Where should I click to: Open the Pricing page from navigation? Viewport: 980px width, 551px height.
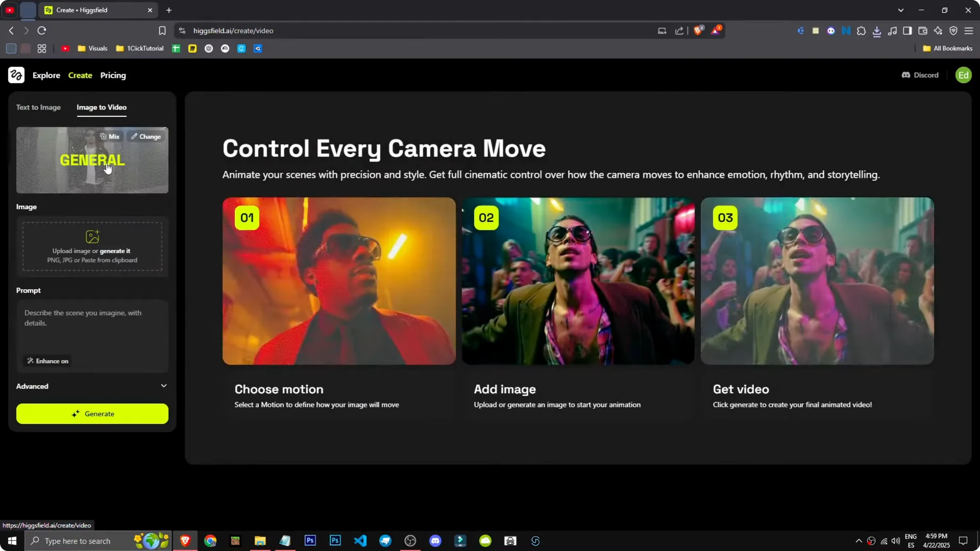(x=113, y=75)
